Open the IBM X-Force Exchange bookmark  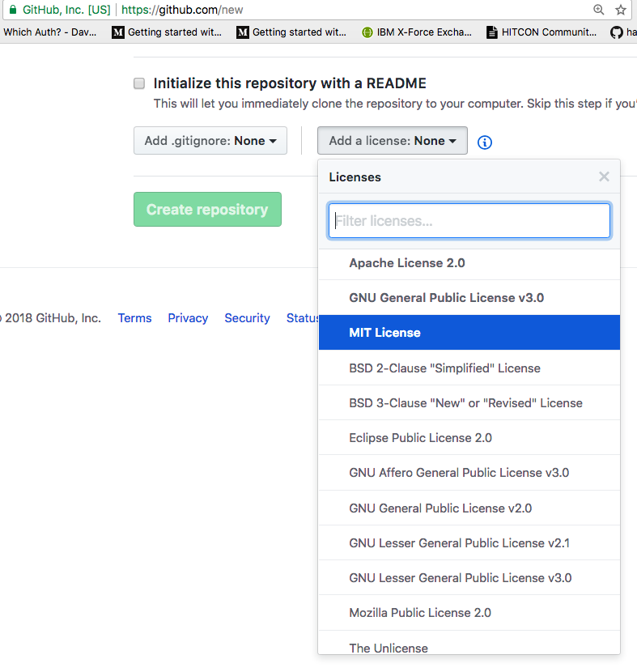click(417, 32)
